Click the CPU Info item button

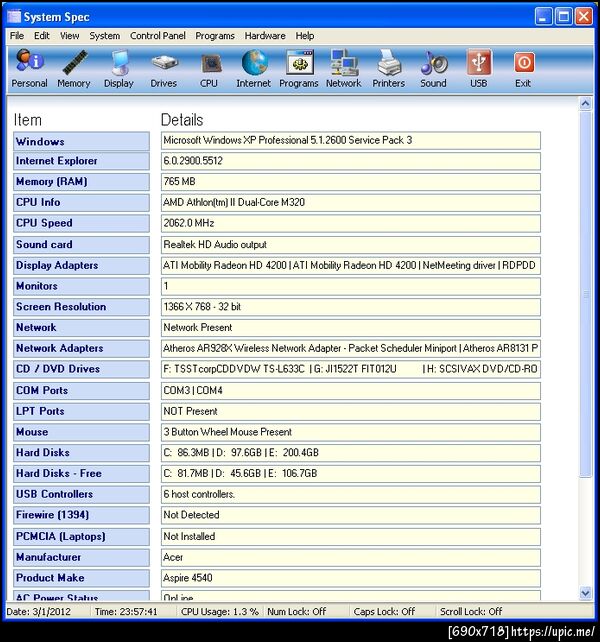tap(81, 203)
